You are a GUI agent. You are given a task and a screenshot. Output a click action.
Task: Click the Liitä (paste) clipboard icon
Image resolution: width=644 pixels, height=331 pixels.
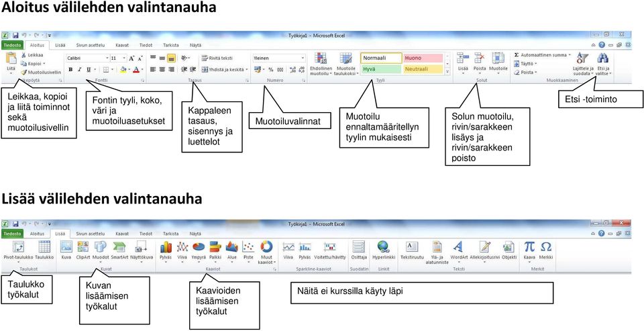point(11,58)
